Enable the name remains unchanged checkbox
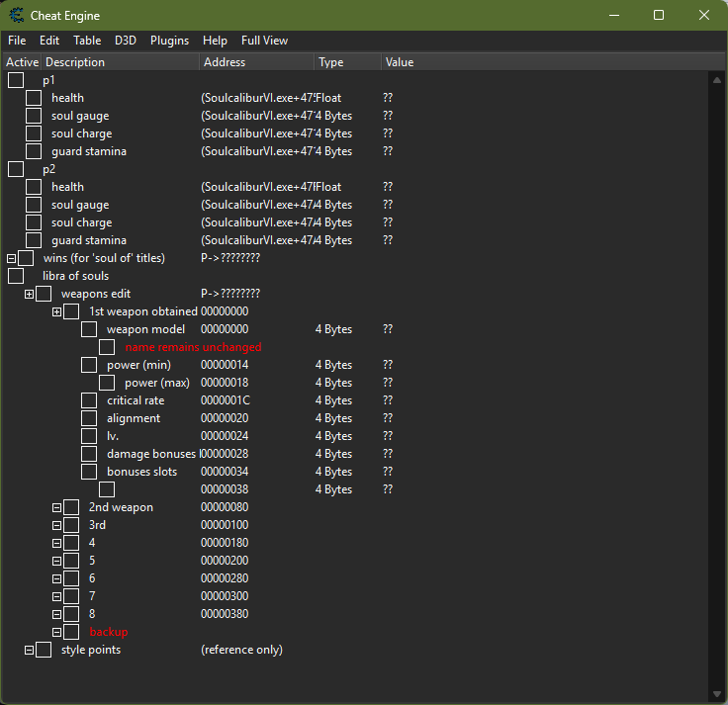Screen dimensions: 728x705 107,347
